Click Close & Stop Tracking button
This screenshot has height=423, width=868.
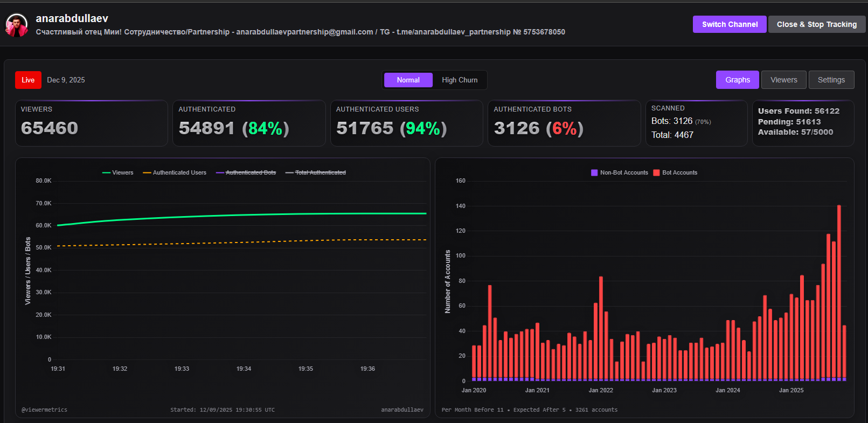(816, 24)
